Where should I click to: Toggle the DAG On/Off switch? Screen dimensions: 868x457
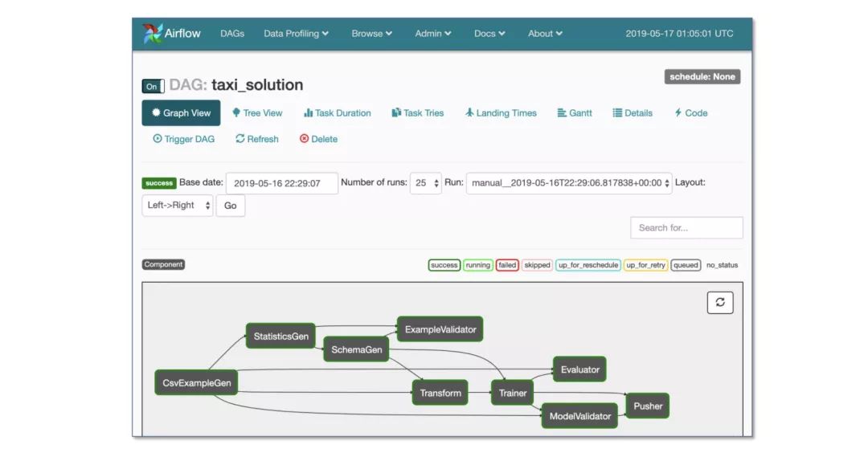[154, 86]
